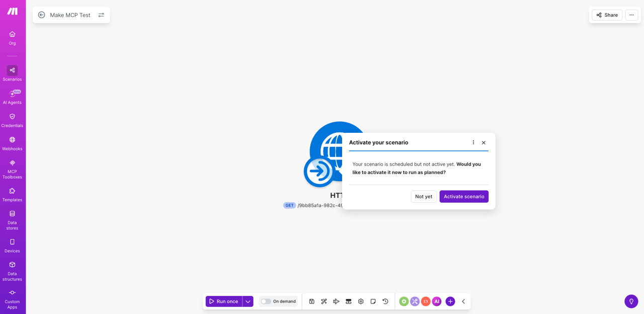Screen dimensions: 644x314
Task: Open Scenarios in the left navigation
Action: pyautogui.click(x=12, y=73)
